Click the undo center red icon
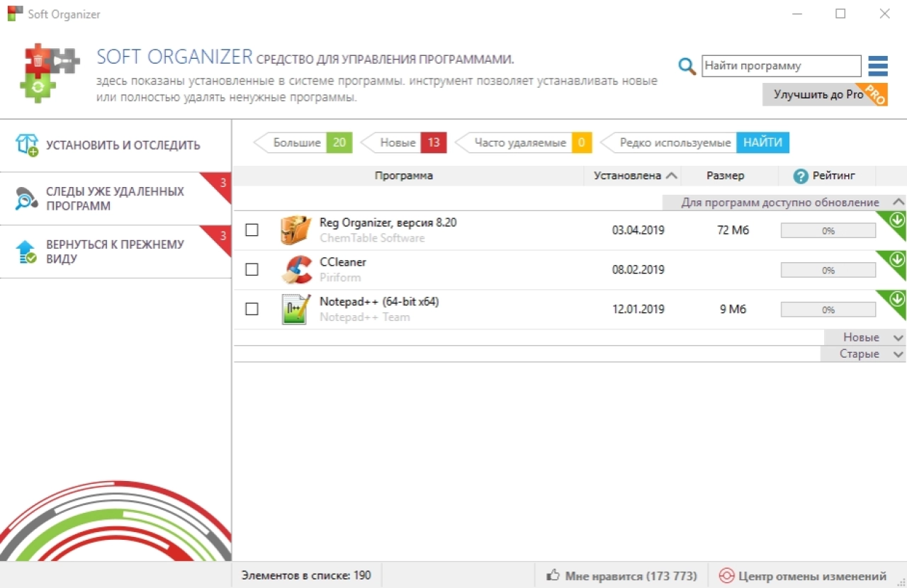 726,575
